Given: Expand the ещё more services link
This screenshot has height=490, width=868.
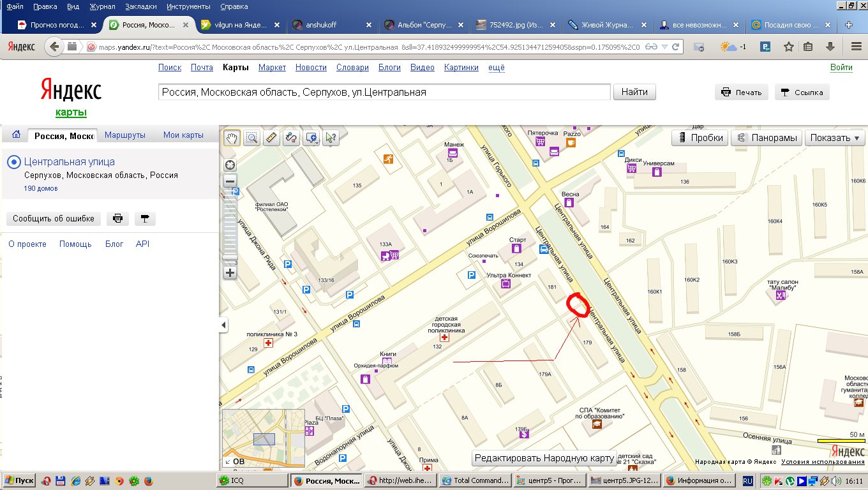Looking at the screenshot, I should click(497, 67).
